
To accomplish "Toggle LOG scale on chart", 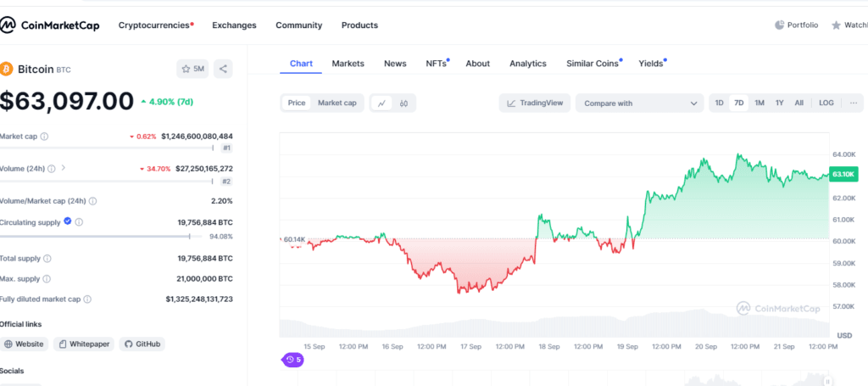I will click(826, 103).
